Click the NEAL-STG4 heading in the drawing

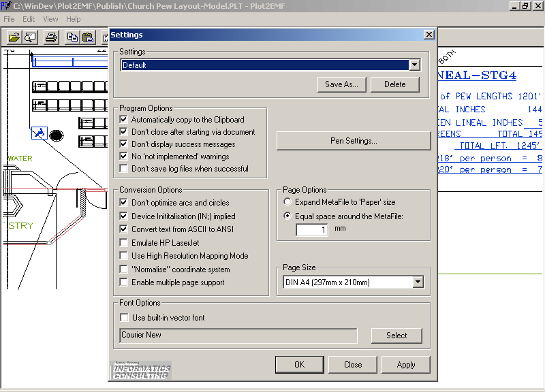click(477, 76)
